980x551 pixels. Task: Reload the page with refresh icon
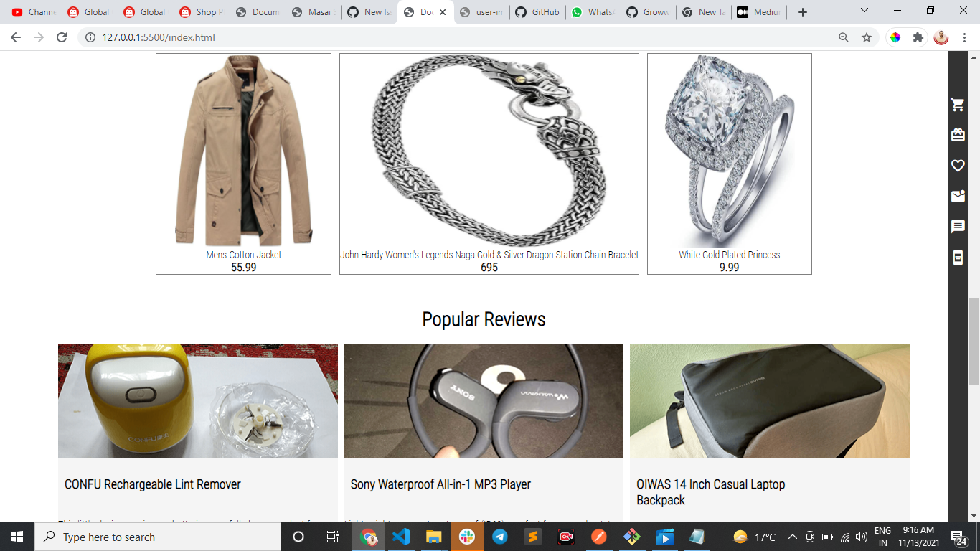[62, 37]
